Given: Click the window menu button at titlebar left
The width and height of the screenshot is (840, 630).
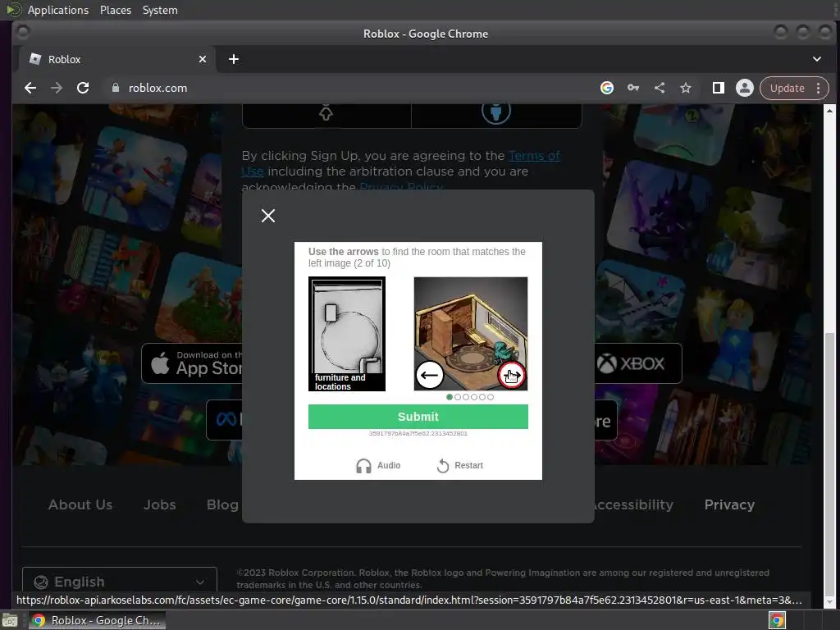Looking at the screenshot, I should click(x=23, y=32).
